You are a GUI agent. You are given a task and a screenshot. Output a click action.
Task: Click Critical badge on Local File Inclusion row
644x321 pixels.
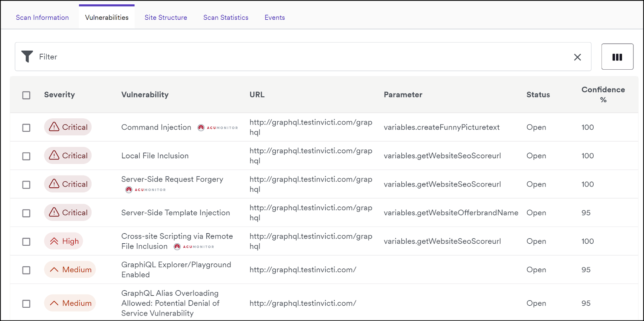[x=68, y=156]
